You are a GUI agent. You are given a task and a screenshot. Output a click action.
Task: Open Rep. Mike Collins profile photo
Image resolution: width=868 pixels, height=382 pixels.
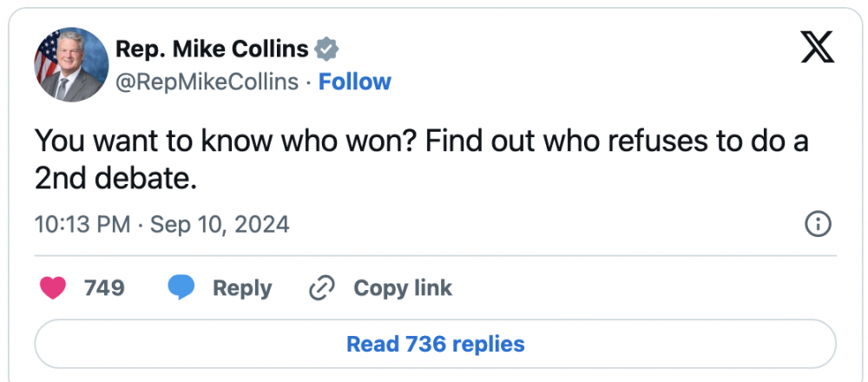point(70,65)
